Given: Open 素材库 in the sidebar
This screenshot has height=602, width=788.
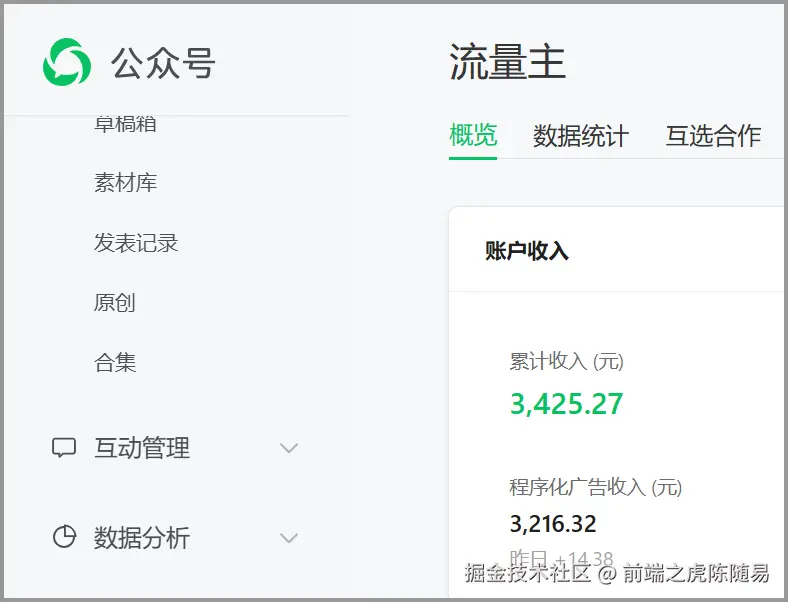Looking at the screenshot, I should (x=125, y=183).
